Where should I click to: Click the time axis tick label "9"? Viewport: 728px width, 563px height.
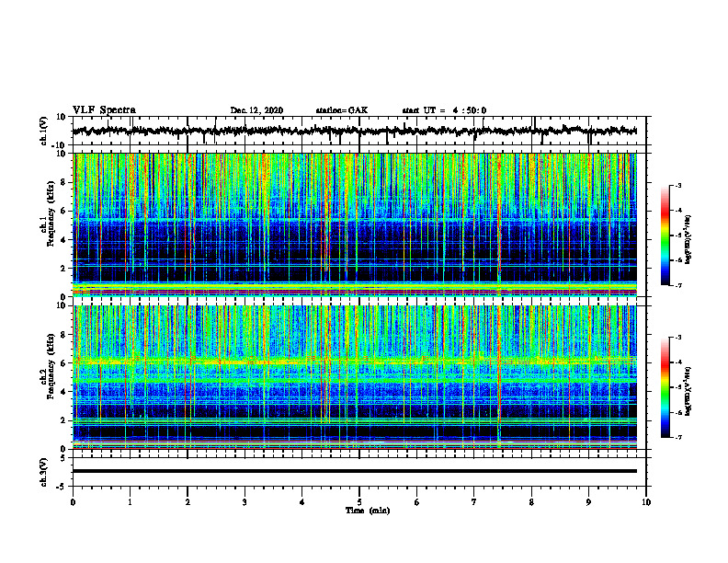(588, 502)
